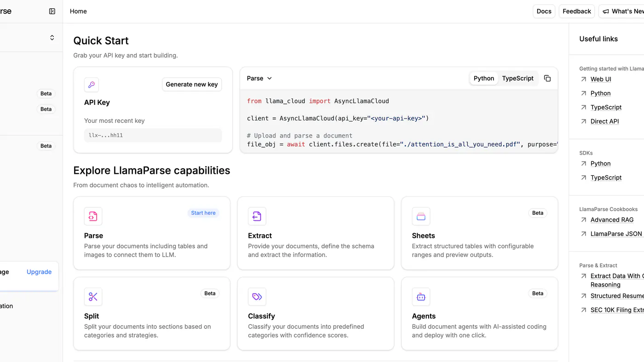Switch code sample to TypeScript

pos(517,78)
